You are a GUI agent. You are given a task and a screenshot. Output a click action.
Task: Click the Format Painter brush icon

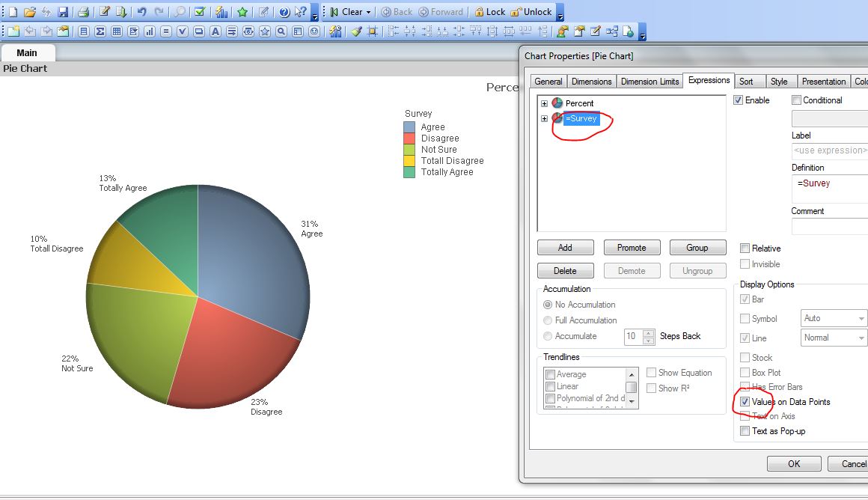click(x=356, y=31)
